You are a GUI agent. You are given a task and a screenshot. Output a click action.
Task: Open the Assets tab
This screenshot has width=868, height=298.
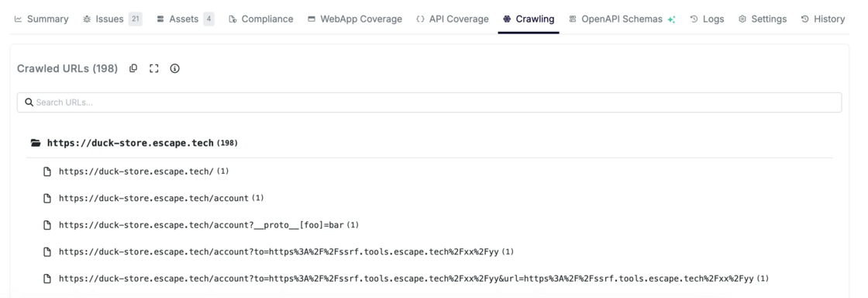(185, 19)
